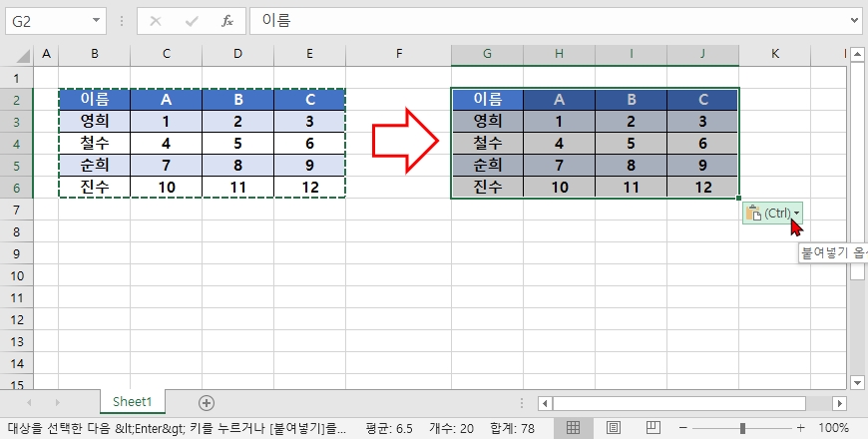
Task: Click the Select All corner triangle
Action: (23, 55)
